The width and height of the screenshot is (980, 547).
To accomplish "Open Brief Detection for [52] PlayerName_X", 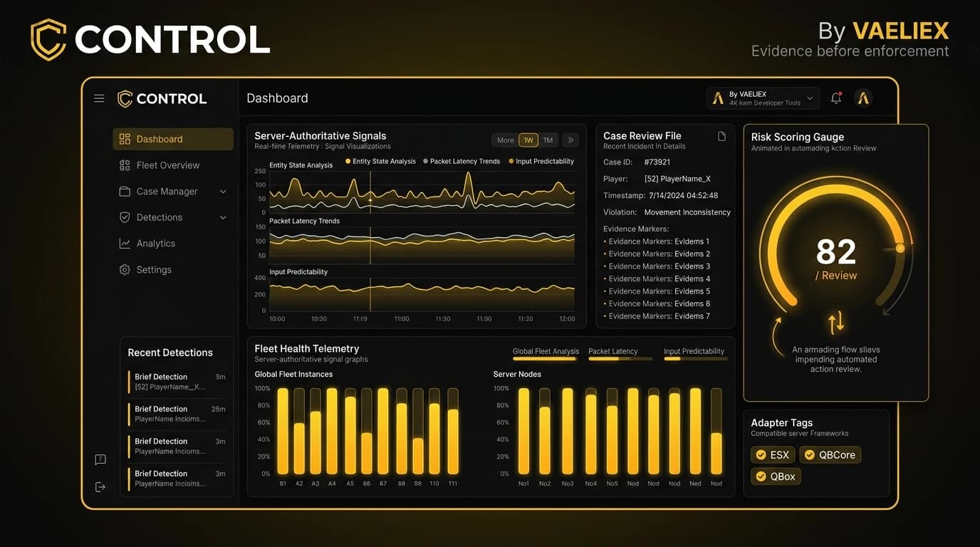I will click(x=176, y=382).
